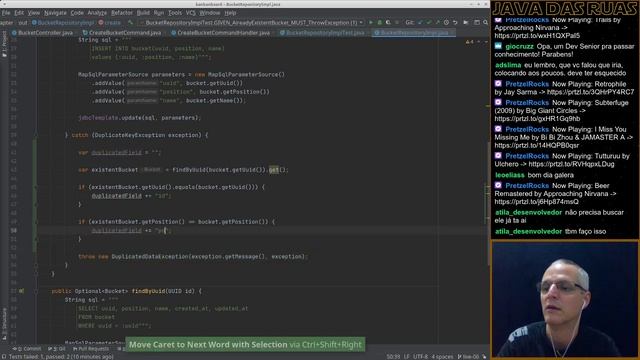Image resolution: width=640 pixels, height=360 pixels.
Task: Open the Structure tool window
Action: pyautogui.click(x=4, y=324)
